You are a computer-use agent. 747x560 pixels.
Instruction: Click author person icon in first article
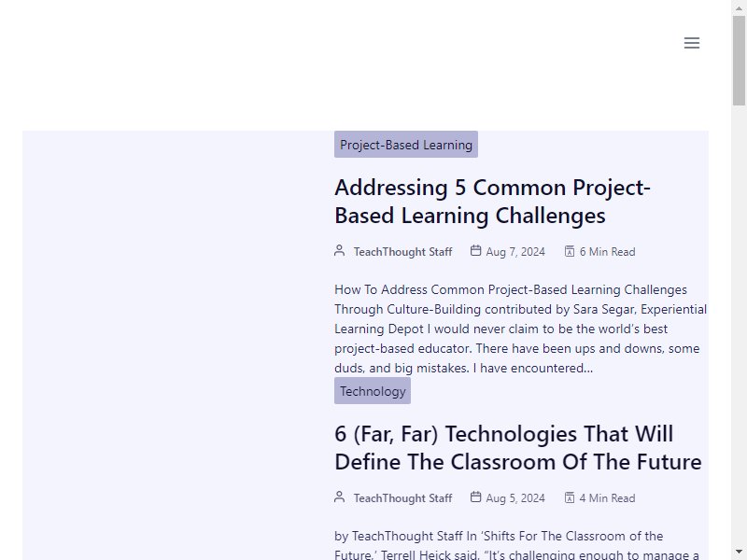point(340,251)
